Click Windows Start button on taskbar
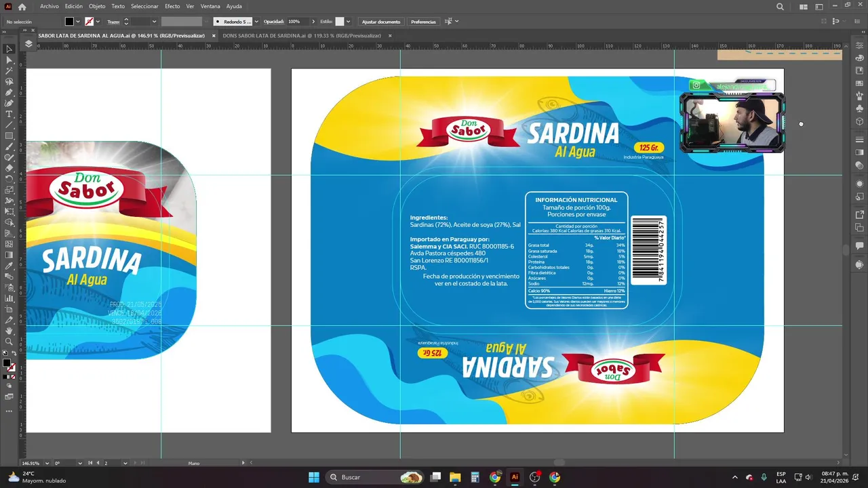 (x=314, y=477)
